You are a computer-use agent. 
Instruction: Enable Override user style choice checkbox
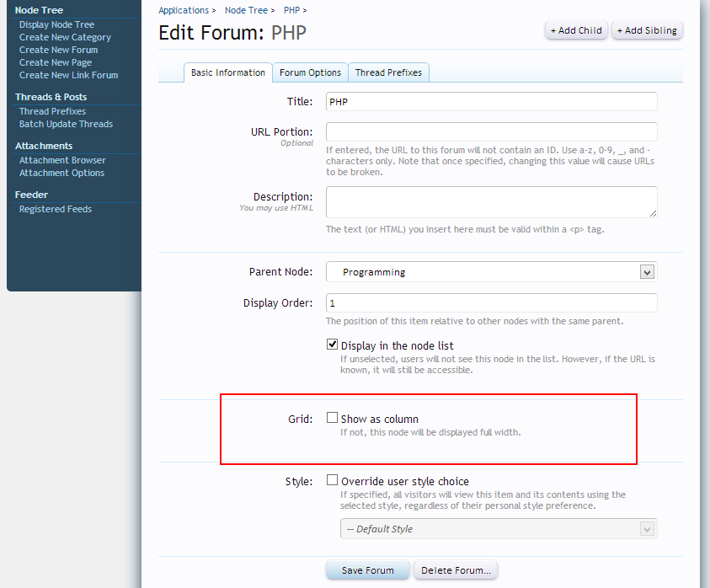332,481
